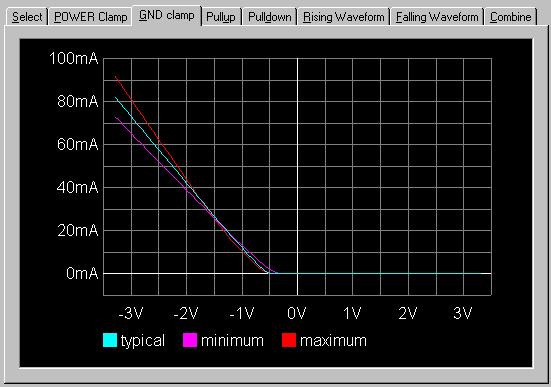Select the GND clamp tab
This screenshot has height=387, width=551.
pos(167,15)
